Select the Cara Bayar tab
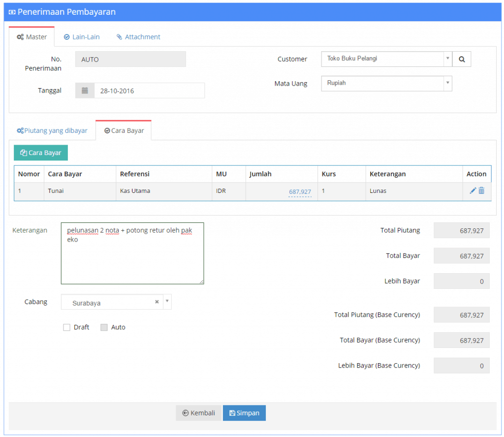 (124, 130)
